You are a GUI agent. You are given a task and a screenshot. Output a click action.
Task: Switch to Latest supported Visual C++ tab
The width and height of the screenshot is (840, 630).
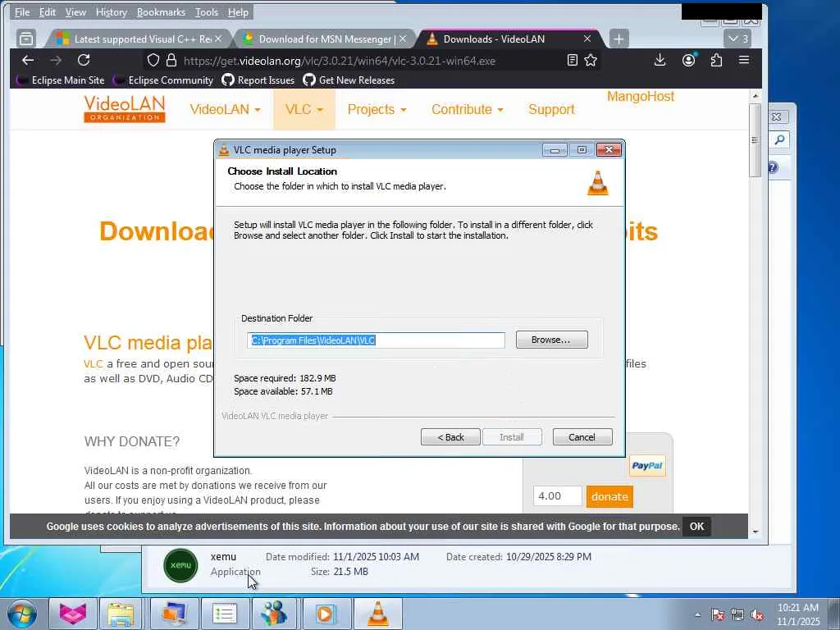139,39
